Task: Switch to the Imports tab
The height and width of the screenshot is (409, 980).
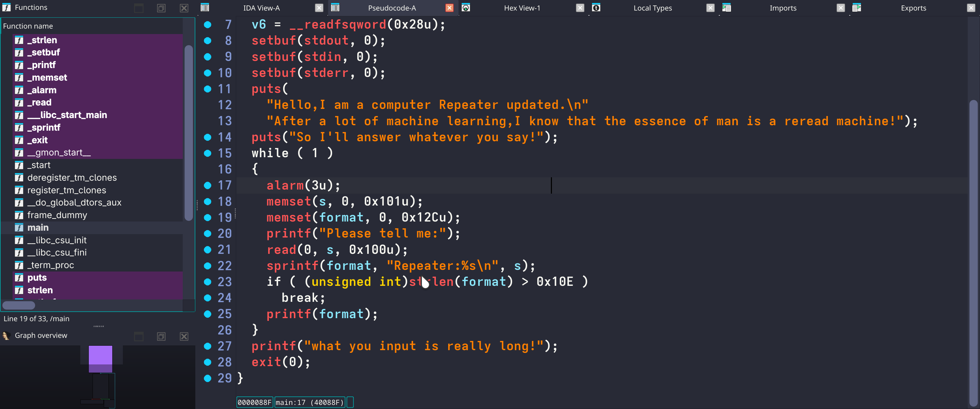Action: pyautogui.click(x=783, y=8)
